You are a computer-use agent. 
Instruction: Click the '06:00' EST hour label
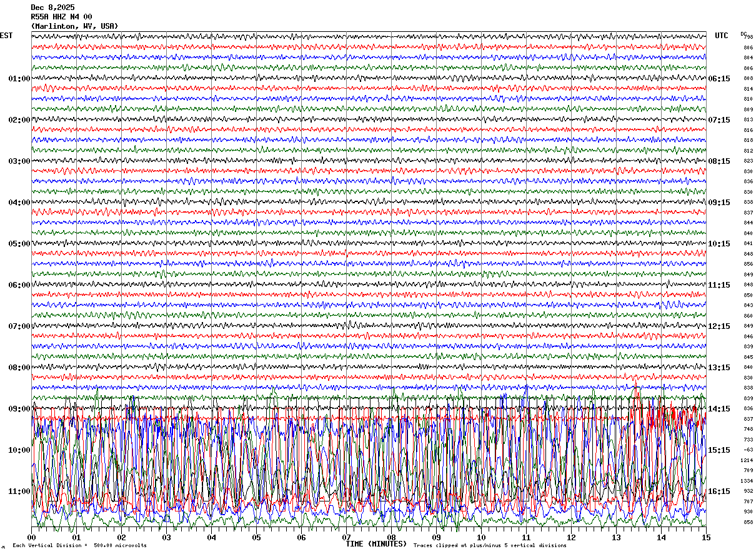[19, 285]
